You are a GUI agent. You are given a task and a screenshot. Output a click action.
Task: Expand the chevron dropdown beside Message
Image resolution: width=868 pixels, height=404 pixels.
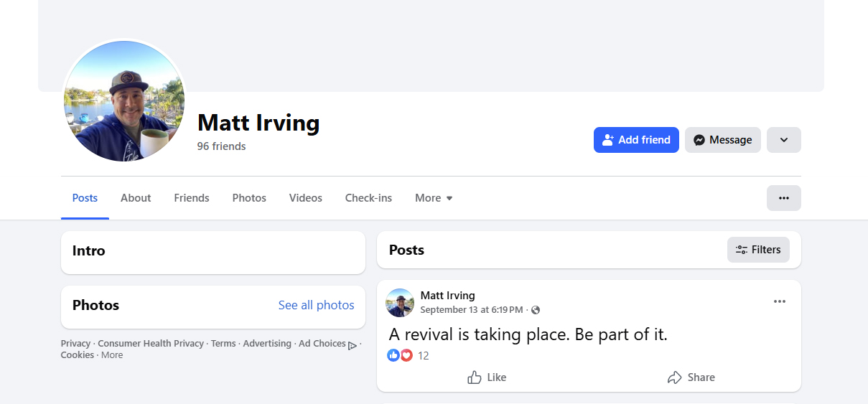[x=783, y=140]
